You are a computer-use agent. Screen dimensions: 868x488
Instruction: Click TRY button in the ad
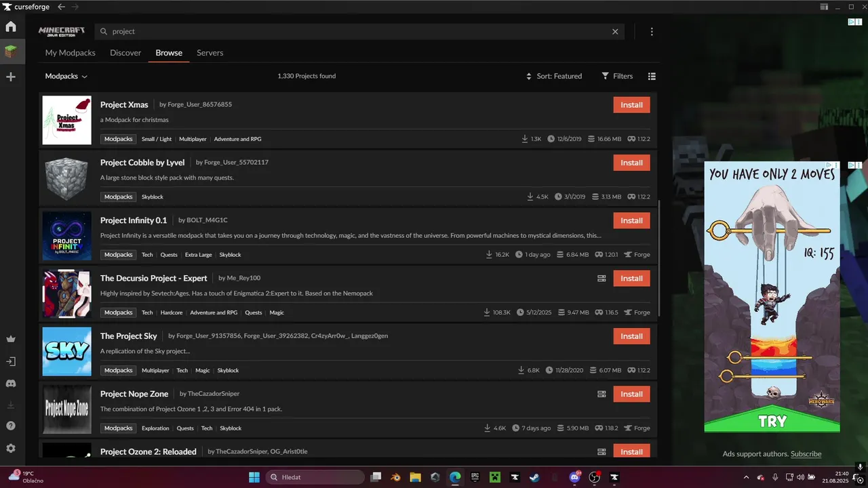coord(772,421)
